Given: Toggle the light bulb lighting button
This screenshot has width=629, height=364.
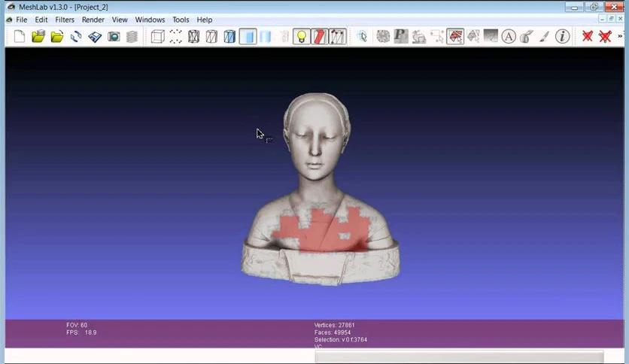Looking at the screenshot, I should pos(301,37).
